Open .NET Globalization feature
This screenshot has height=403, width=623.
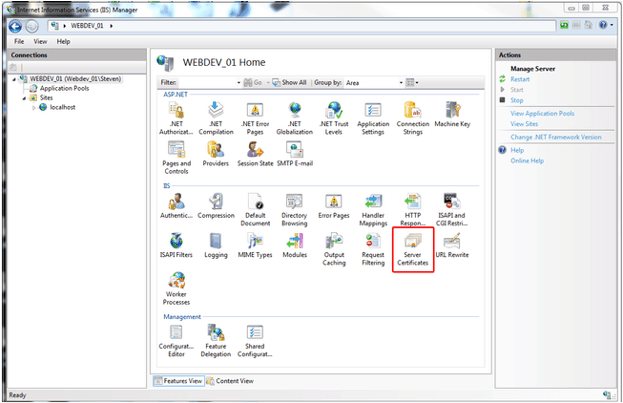click(294, 118)
